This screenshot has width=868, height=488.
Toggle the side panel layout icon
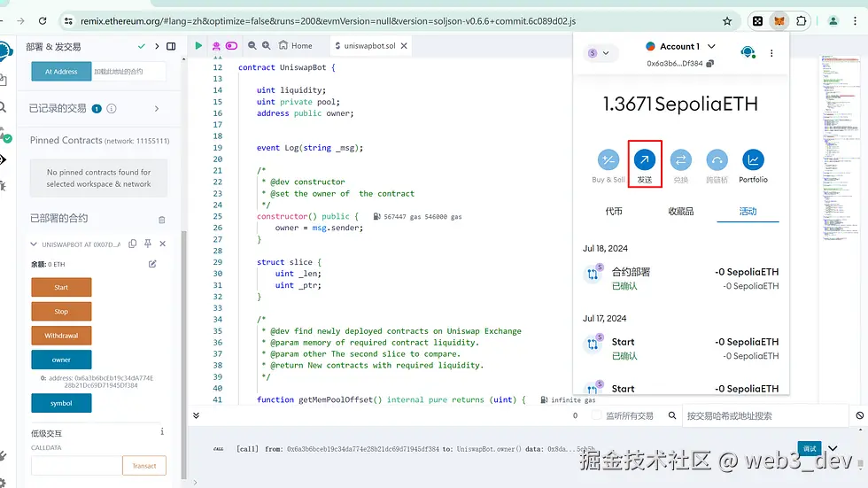[x=171, y=46]
